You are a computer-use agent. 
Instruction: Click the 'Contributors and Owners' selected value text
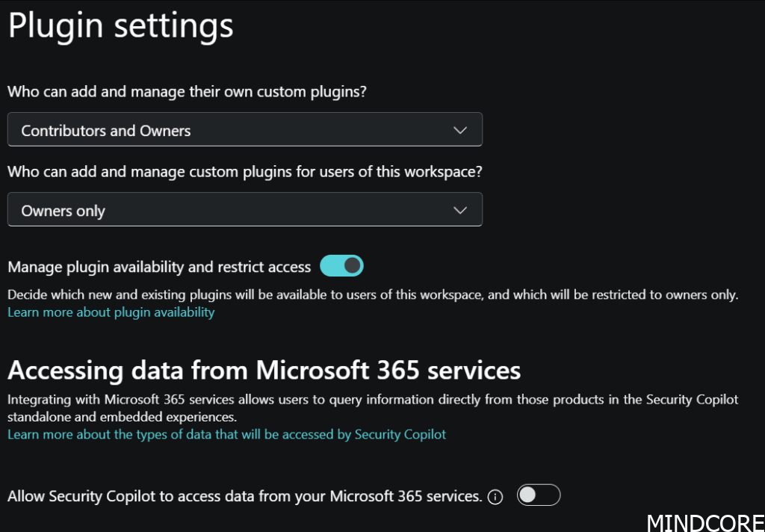pos(106,131)
